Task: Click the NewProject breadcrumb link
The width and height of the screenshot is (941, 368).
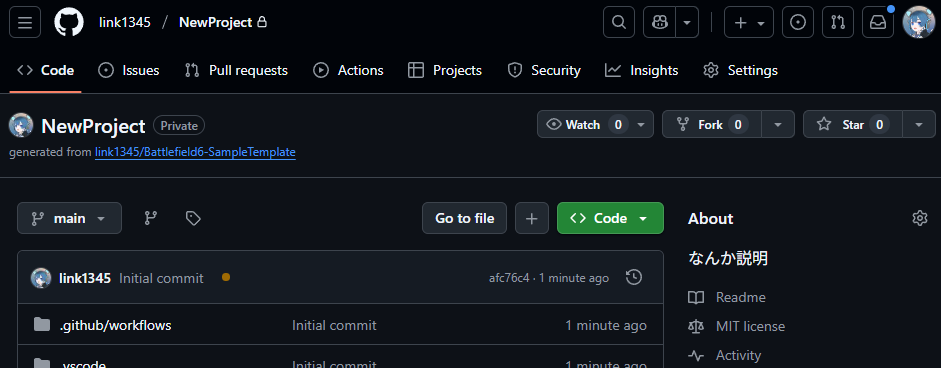Action: click(x=215, y=22)
